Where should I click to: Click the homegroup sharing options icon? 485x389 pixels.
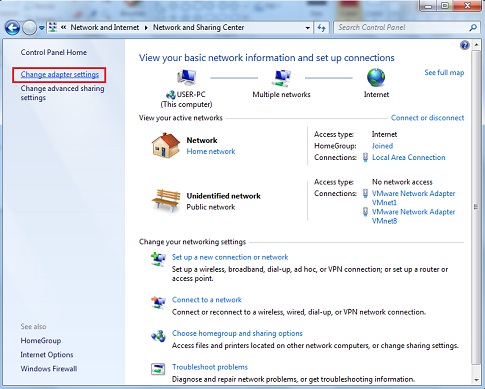pyautogui.click(x=158, y=336)
